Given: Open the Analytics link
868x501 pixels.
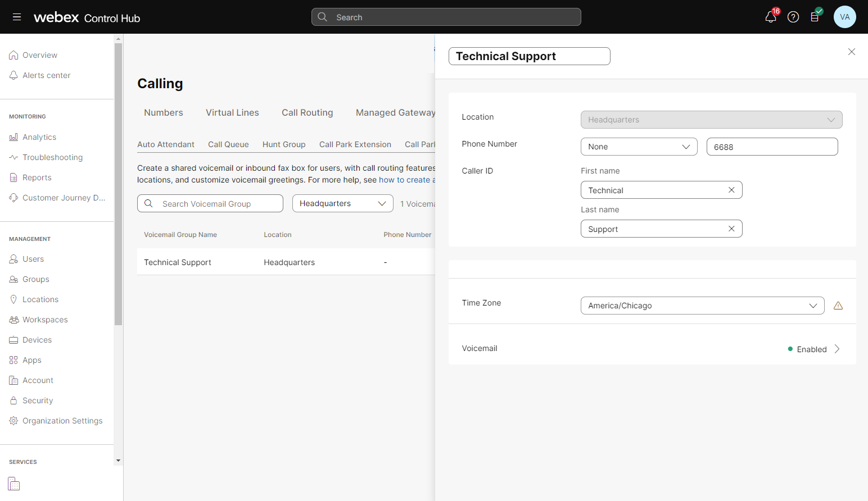Looking at the screenshot, I should pos(39,137).
